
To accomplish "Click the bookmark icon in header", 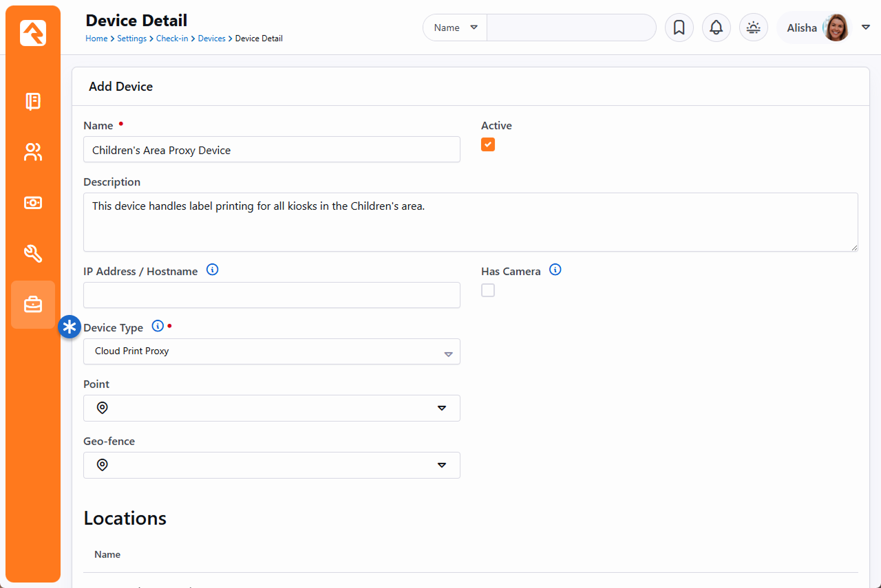I will [679, 28].
